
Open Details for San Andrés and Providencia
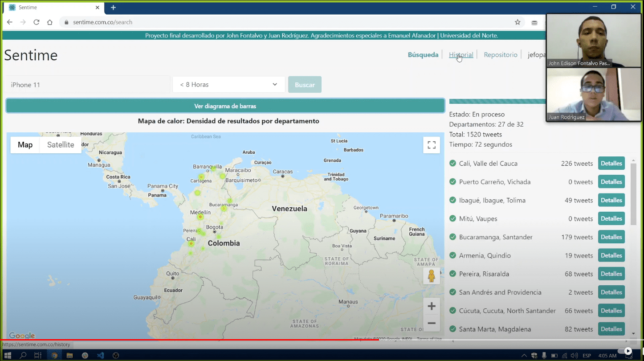(611, 292)
